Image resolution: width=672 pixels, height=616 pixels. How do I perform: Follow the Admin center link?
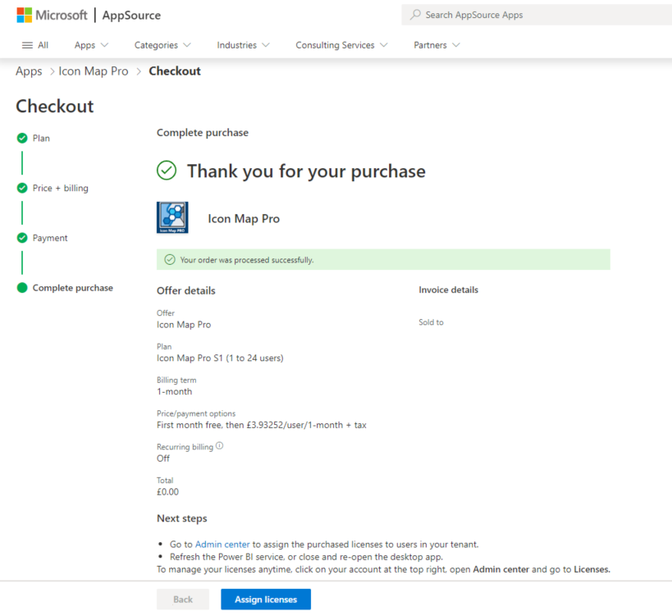click(x=222, y=544)
